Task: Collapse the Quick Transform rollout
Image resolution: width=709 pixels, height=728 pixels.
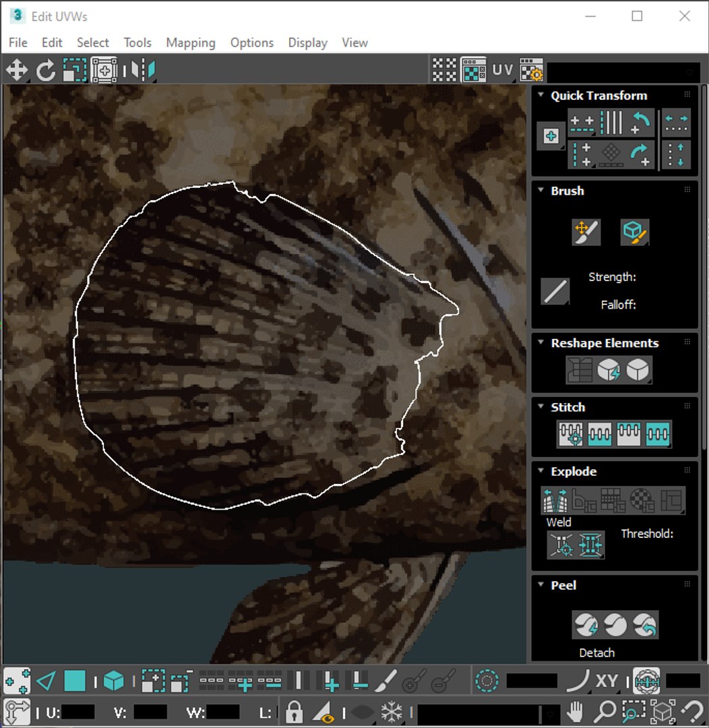Action: point(541,95)
